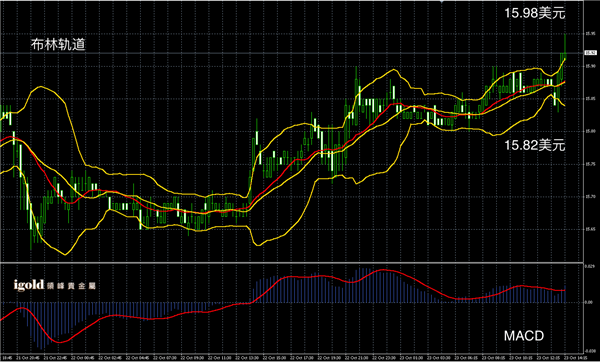The image size is (600, 362).
Task: Click the MACD 0.00 level label
Action: (x=588, y=302)
